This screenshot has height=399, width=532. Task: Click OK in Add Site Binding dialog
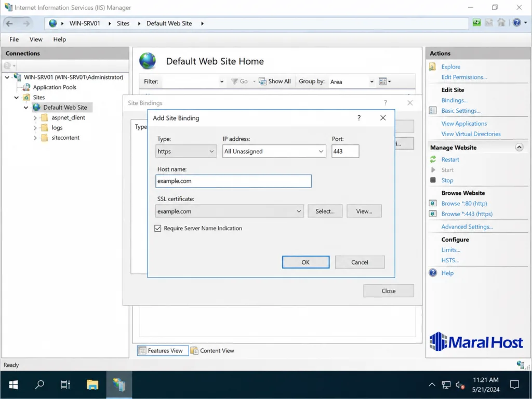click(x=305, y=262)
